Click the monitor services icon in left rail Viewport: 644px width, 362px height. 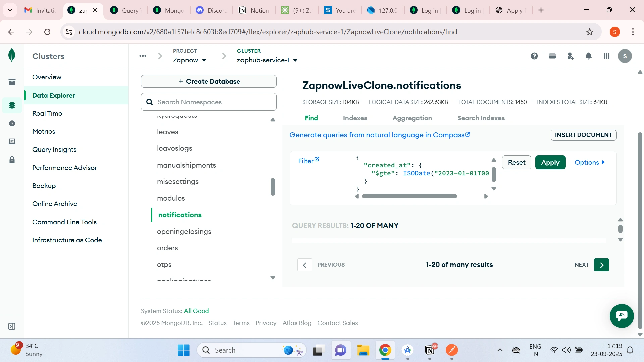click(x=12, y=141)
